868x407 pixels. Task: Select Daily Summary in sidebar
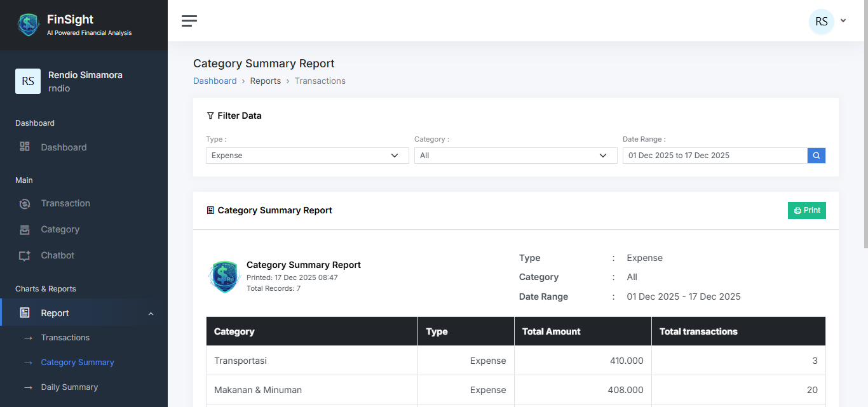point(69,387)
